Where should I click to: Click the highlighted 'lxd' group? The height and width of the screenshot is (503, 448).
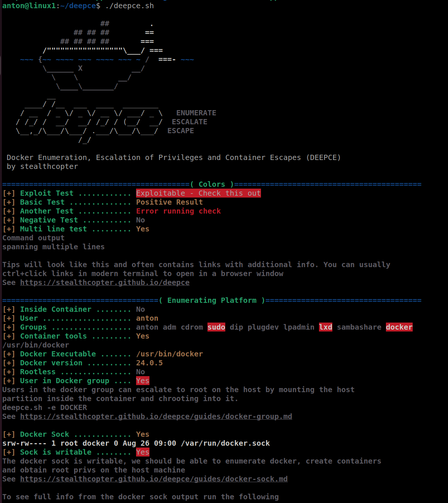(x=326, y=327)
